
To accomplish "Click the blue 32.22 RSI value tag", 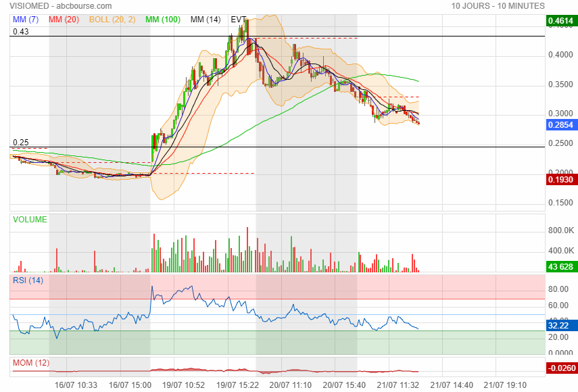I will point(561,326).
